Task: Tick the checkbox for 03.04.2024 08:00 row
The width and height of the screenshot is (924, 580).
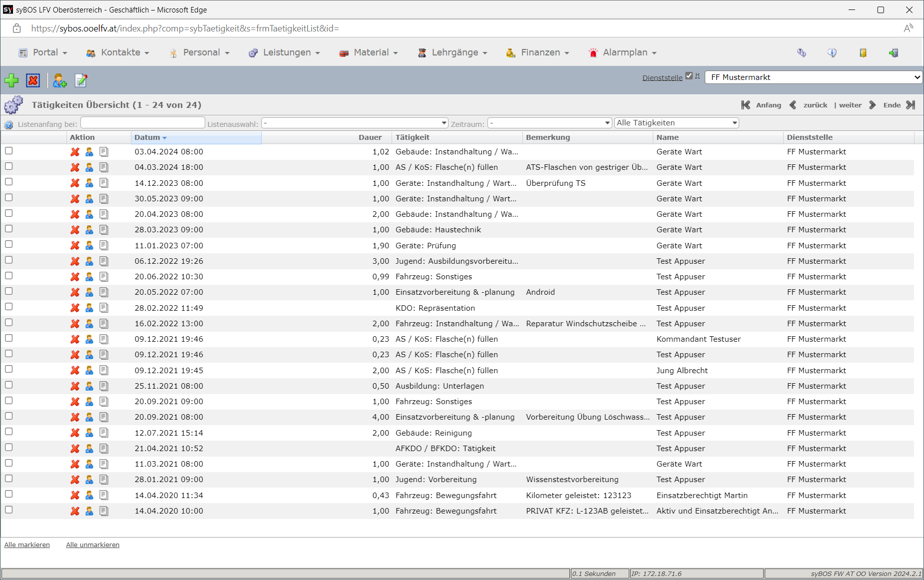Action: coord(8,151)
